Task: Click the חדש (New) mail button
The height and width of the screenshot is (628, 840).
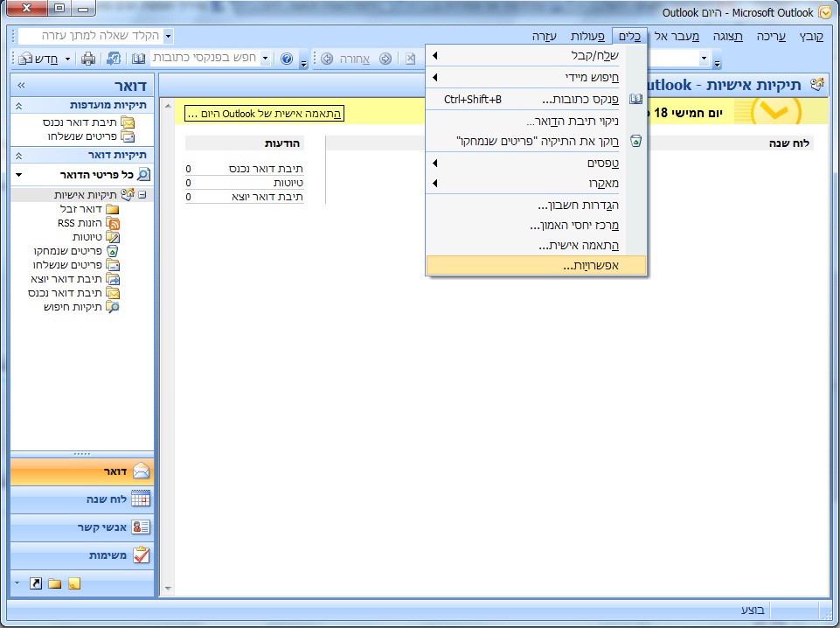Action: 38,59
